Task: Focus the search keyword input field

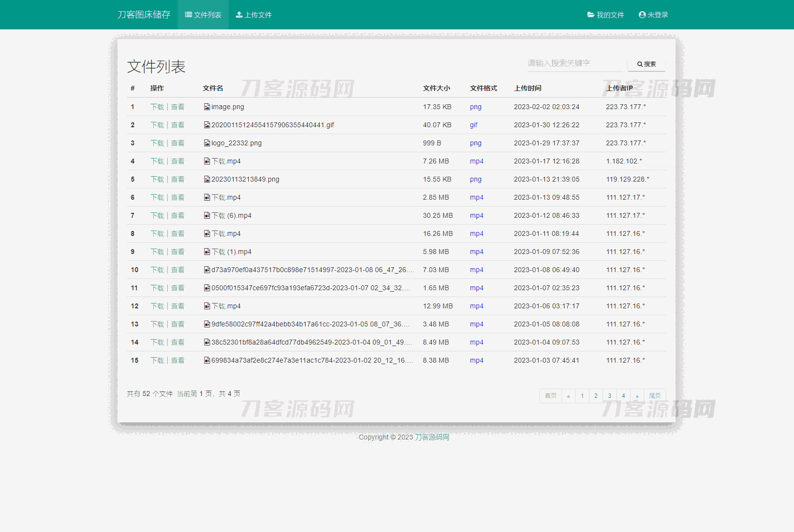Action: point(575,63)
